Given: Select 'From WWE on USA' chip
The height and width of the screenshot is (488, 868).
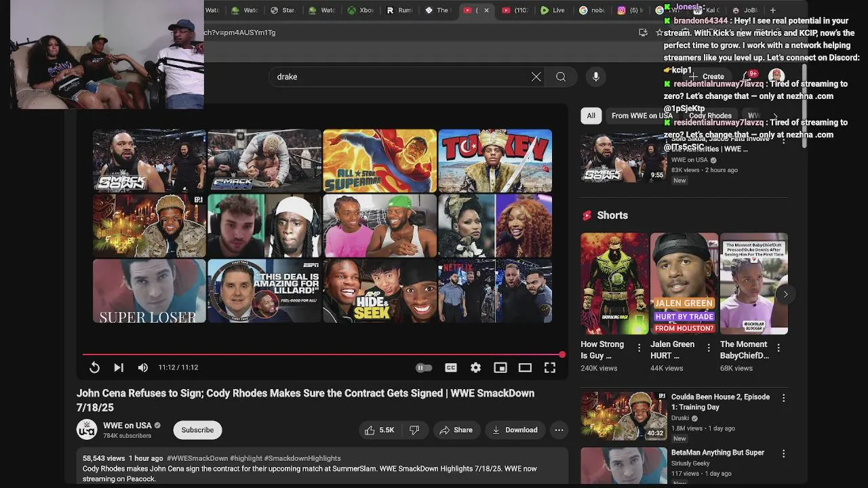Looking at the screenshot, I should click(x=642, y=116).
